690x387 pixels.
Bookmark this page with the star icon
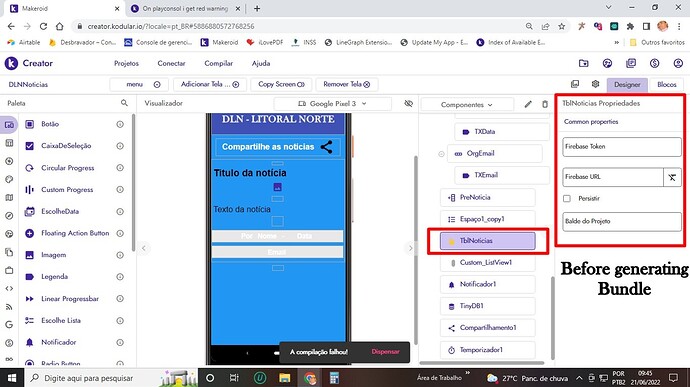pyautogui.click(x=562, y=26)
